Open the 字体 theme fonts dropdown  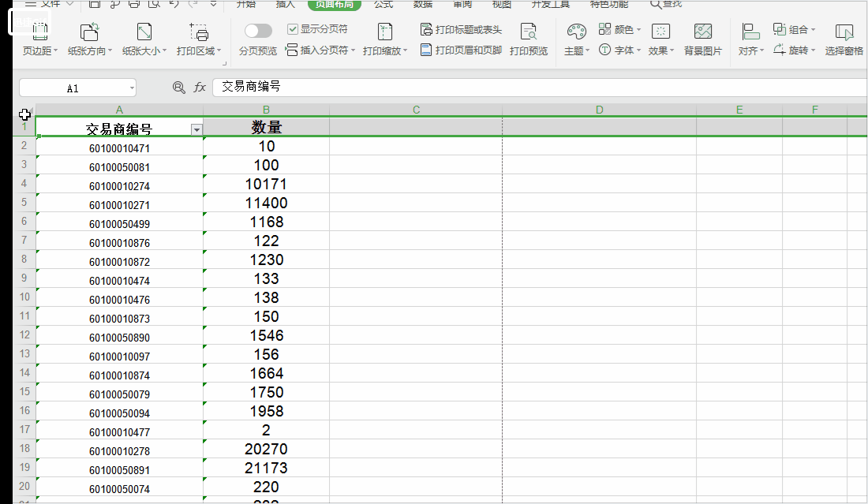click(620, 50)
